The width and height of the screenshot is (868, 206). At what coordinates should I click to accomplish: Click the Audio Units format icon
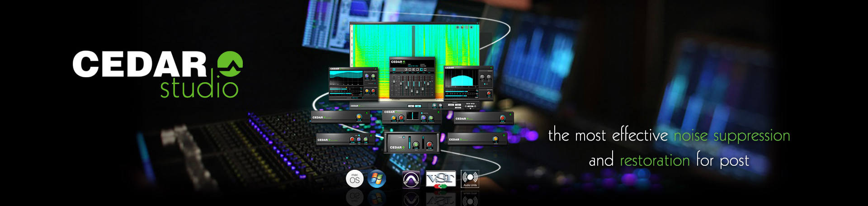(470, 179)
